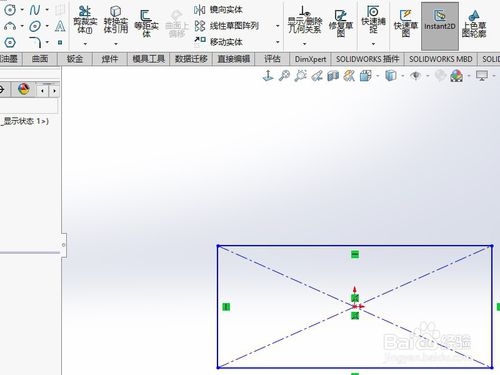Switch to the 评估 tab

pyautogui.click(x=272, y=59)
